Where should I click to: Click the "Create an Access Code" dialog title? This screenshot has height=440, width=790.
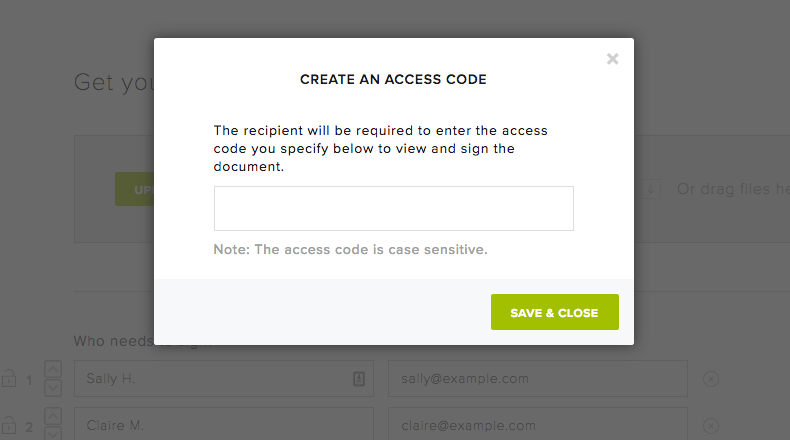[x=393, y=79]
